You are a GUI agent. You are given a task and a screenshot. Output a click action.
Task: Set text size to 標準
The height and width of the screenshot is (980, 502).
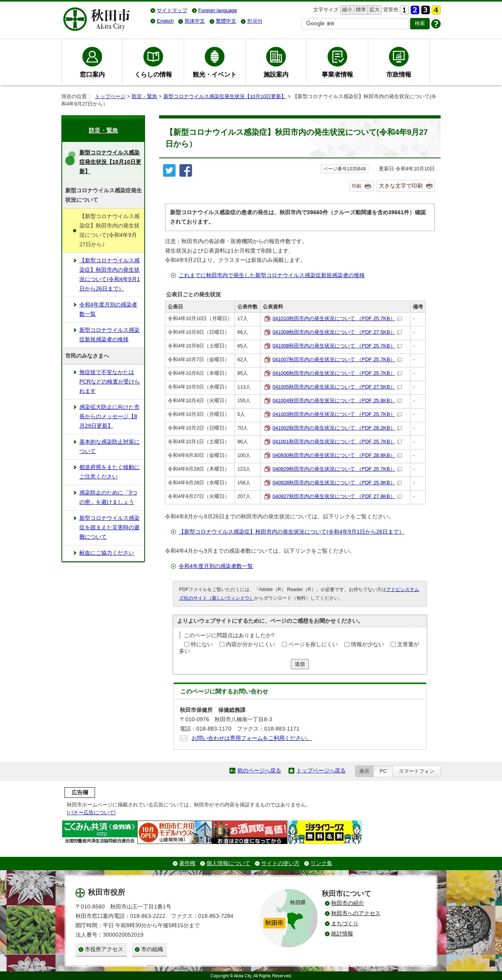pyautogui.click(x=361, y=10)
